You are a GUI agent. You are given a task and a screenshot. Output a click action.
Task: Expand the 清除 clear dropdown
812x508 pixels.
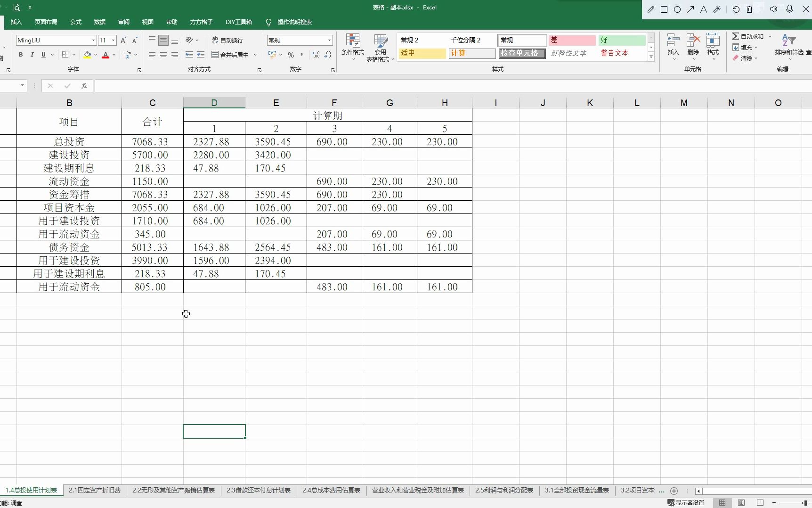(x=755, y=58)
